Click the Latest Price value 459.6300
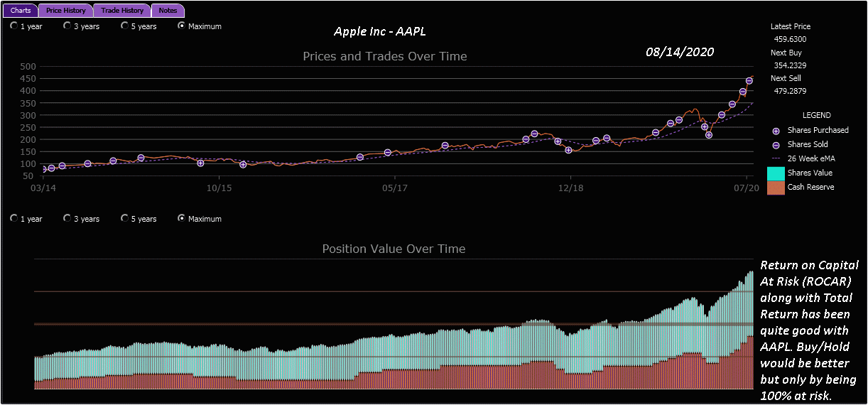 [790, 40]
